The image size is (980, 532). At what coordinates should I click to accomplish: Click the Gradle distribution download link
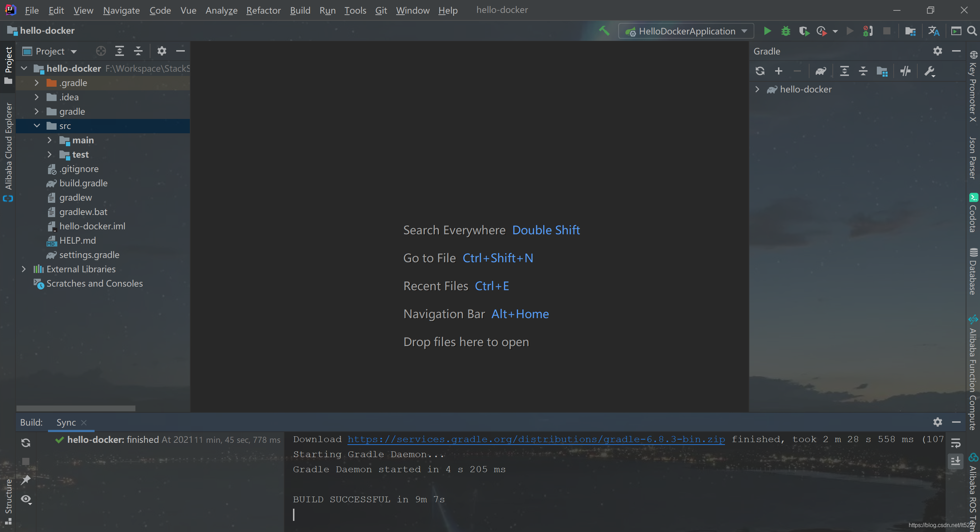[x=535, y=439]
